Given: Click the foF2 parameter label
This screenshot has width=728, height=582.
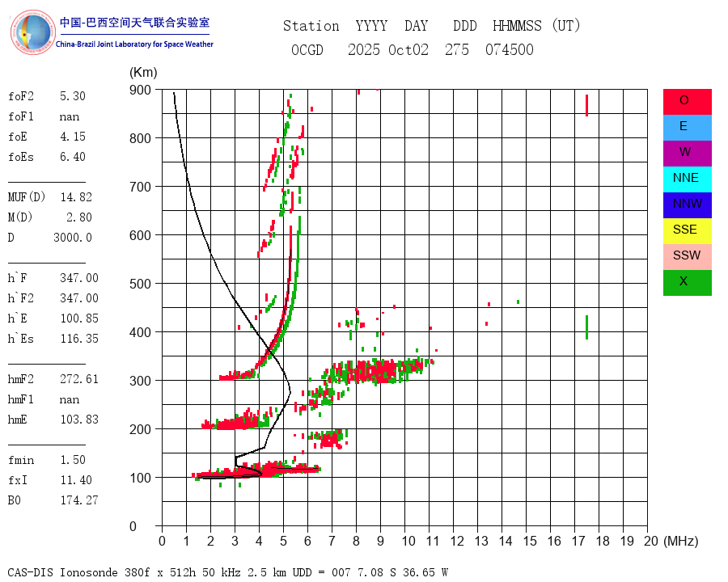Looking at the screenshot, I should coord(21,96).
